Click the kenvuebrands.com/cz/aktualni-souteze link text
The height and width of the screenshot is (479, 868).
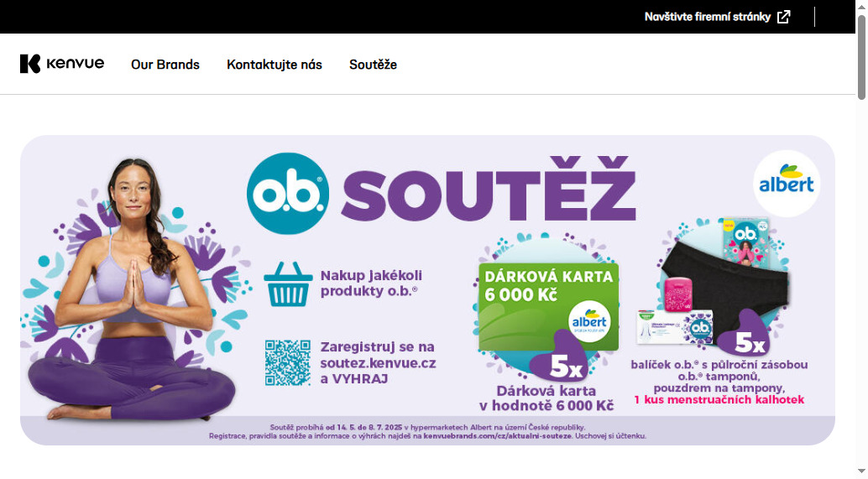(x=497, y=436)
